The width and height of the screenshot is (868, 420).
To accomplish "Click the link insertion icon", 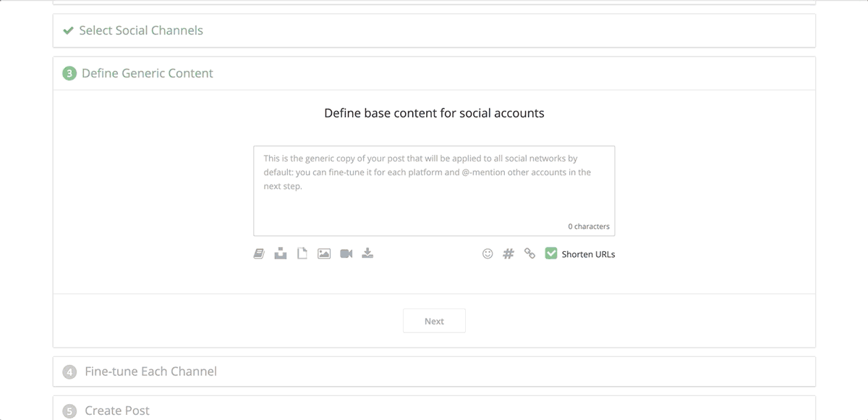I will (529, 253).
